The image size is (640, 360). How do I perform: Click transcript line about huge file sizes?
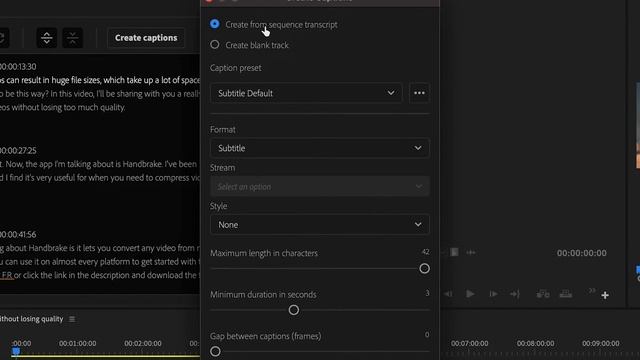[x=100, y=80]
